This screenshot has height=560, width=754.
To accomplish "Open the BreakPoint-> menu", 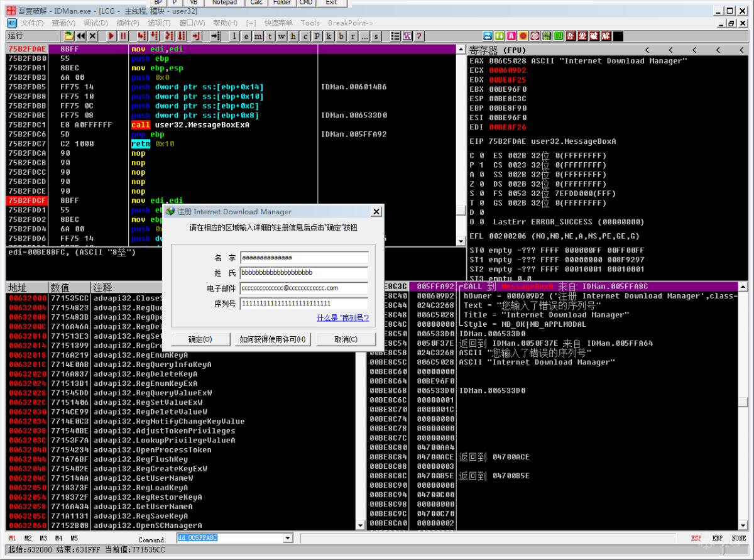I will [x=350, y=23].
